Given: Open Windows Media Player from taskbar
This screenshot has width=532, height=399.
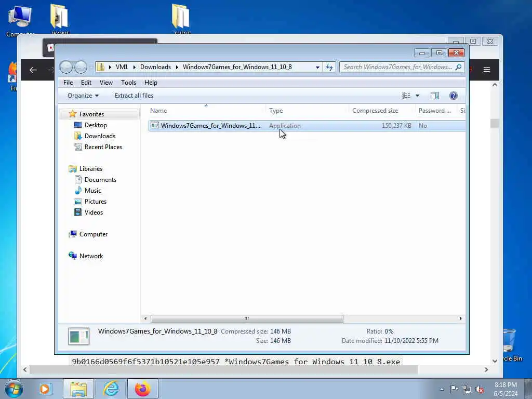Looking at the screenshot, I should tap(45, 389).
